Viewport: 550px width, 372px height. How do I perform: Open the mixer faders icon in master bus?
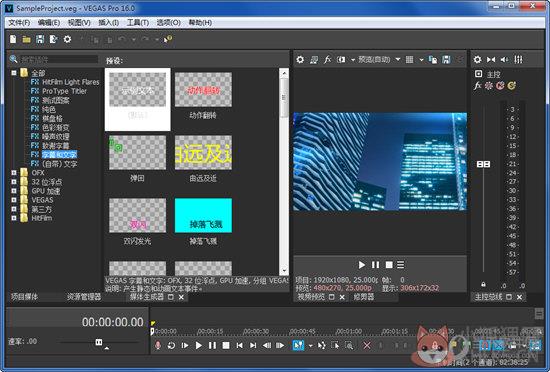pos(518,60)
